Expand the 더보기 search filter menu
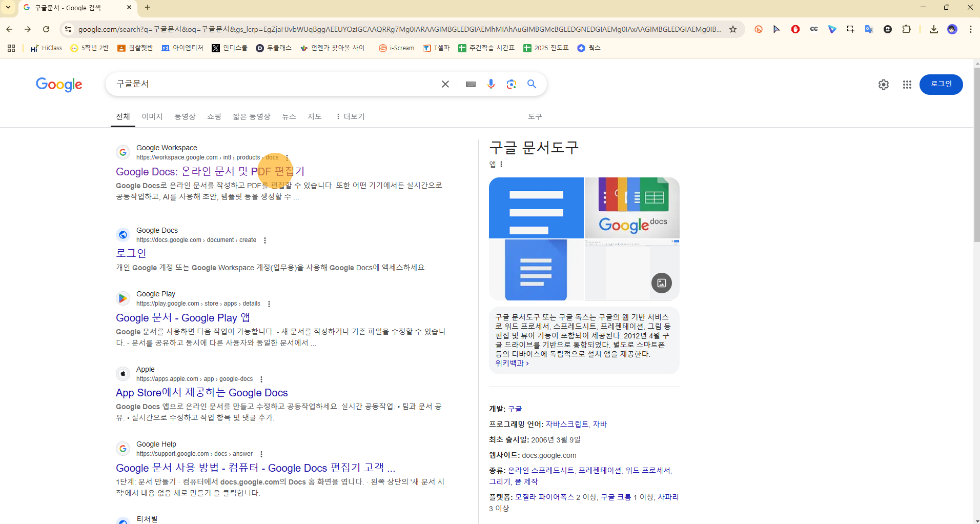Screen dimensions: 980x524 (350, 116)
